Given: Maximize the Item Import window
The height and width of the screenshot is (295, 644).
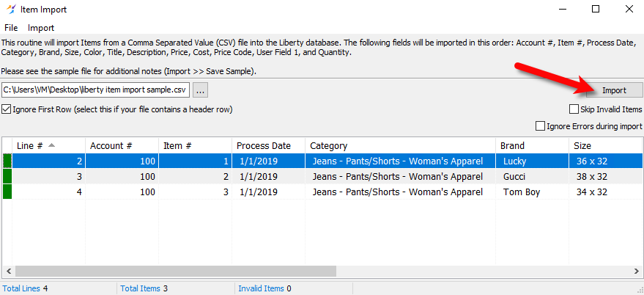Looking at the screenshot, I should tap(596, 9).
